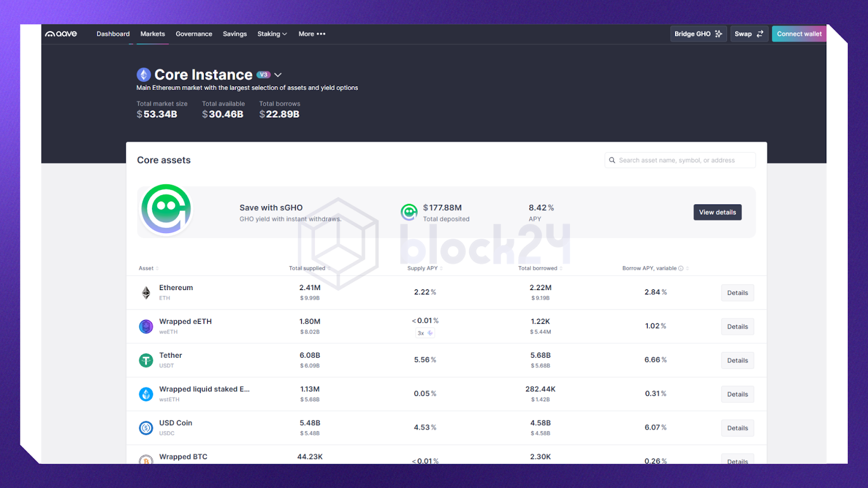Click the 3x incentive badge under weETH

point(425,333)
